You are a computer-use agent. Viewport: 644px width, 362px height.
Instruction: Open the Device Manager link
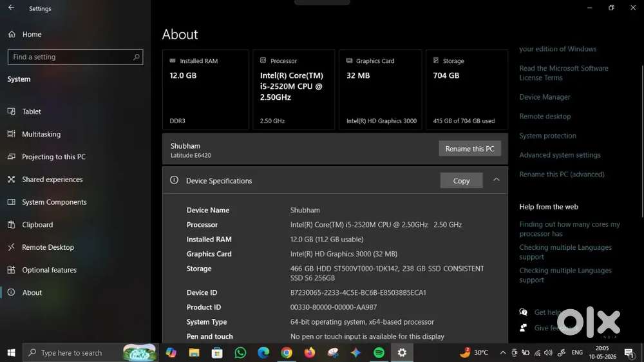pos(545,97)
